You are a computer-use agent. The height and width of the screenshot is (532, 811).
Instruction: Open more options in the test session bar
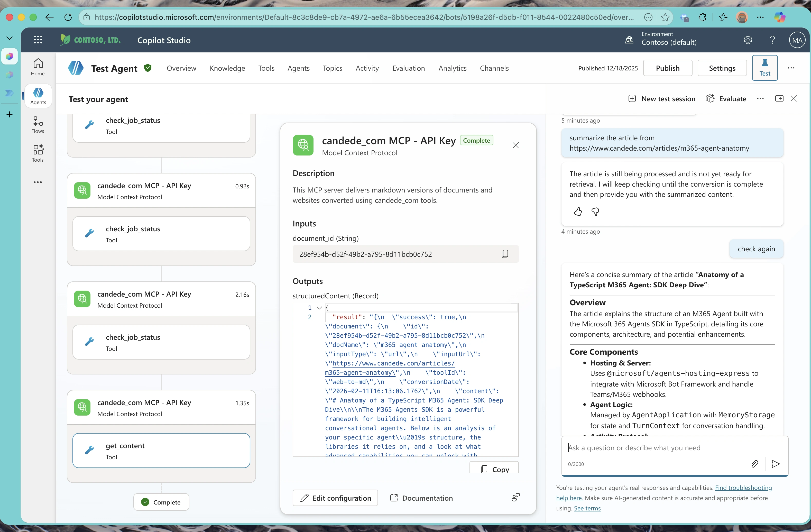(x=760, y=98)
